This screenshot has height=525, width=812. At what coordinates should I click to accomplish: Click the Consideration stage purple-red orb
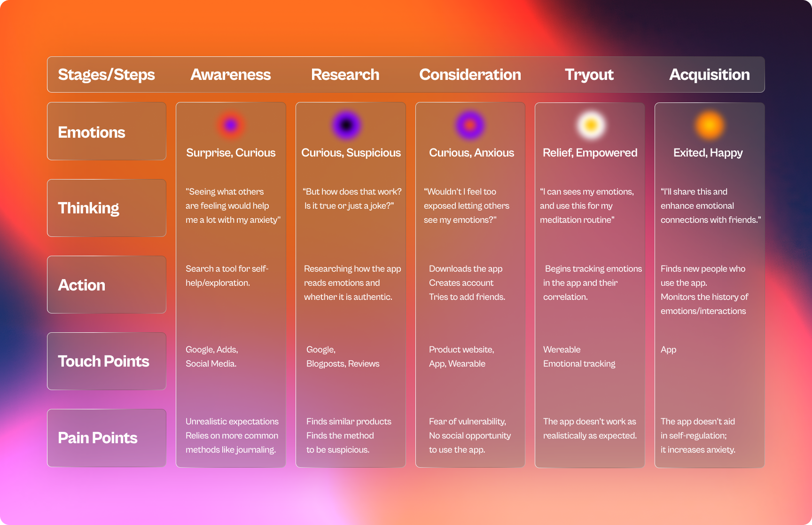tap(470, 125)
